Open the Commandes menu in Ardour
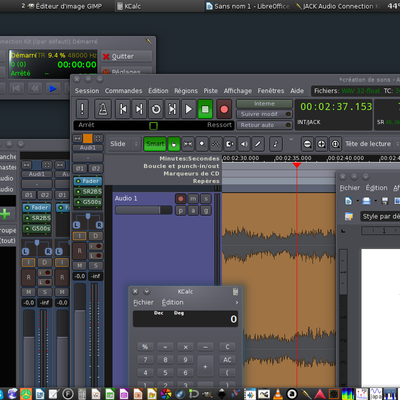400x400 pixels. (123, 91)
